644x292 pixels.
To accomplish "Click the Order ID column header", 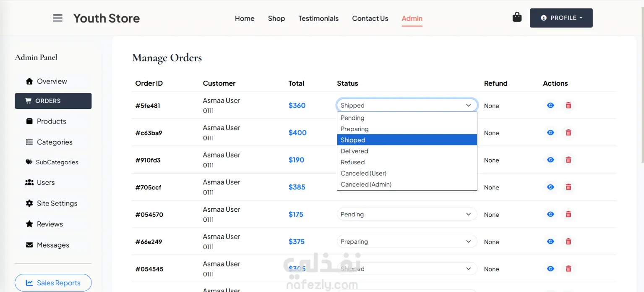I will 149,83.
